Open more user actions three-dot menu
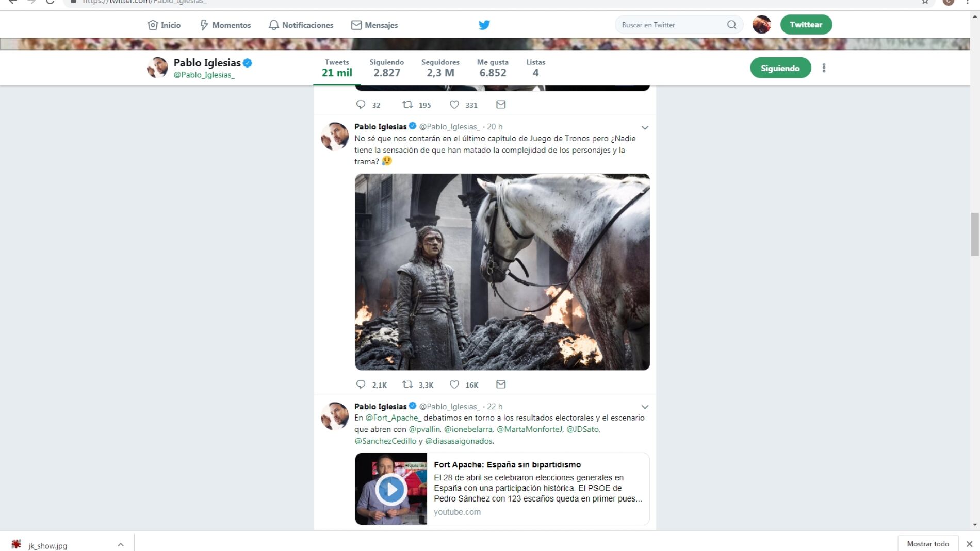 click(x=824, y=68)
